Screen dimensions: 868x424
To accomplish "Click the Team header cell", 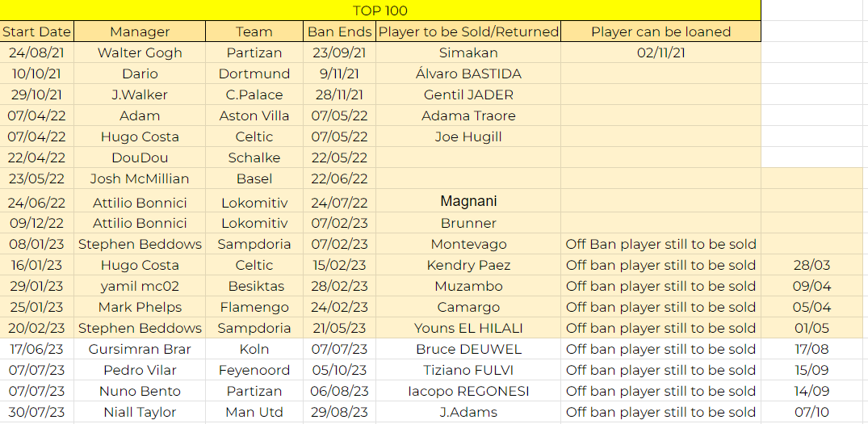I will (254, 31).
